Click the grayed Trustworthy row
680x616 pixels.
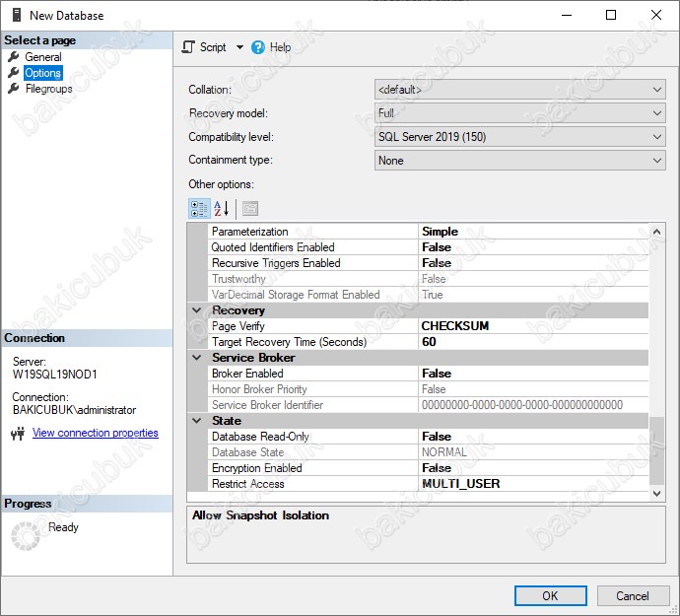[x=428, y=279]
